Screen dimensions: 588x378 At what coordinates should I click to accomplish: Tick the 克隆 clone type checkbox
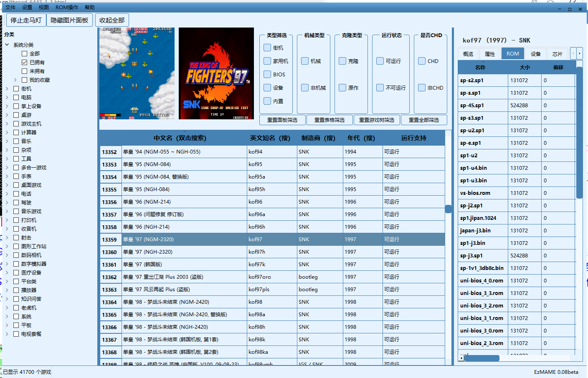click(342, 61)
